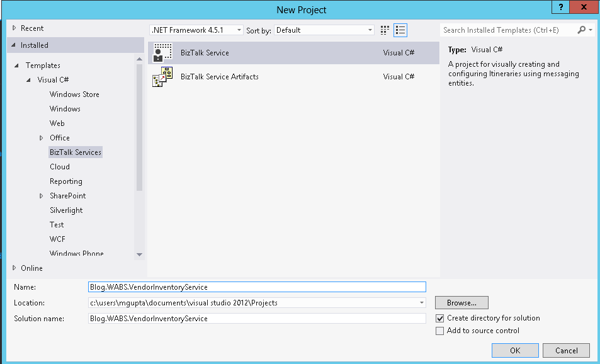Viewport: 600px width, 364px height.
Task: Toggle Create directory for solution checkbox
Action: pos(439,318)
